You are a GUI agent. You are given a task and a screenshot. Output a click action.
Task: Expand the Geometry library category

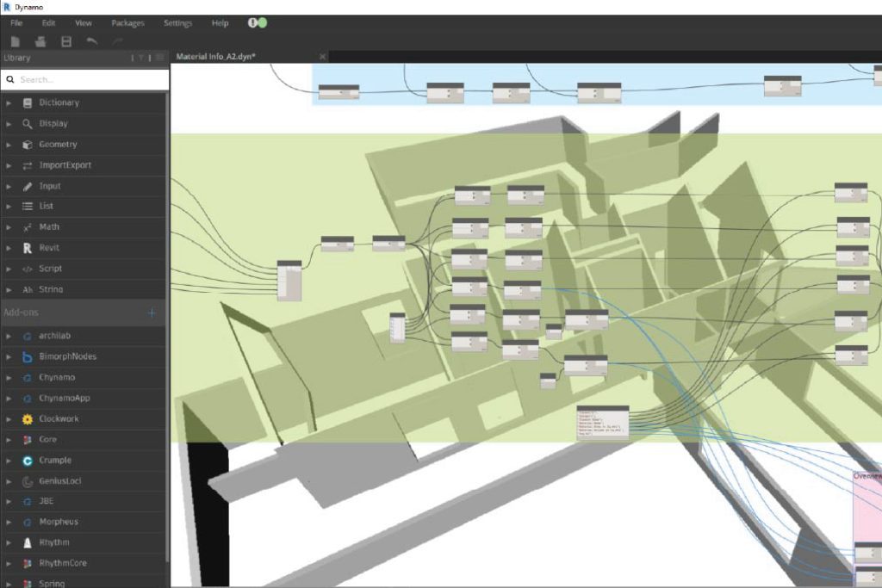(9, 145)
